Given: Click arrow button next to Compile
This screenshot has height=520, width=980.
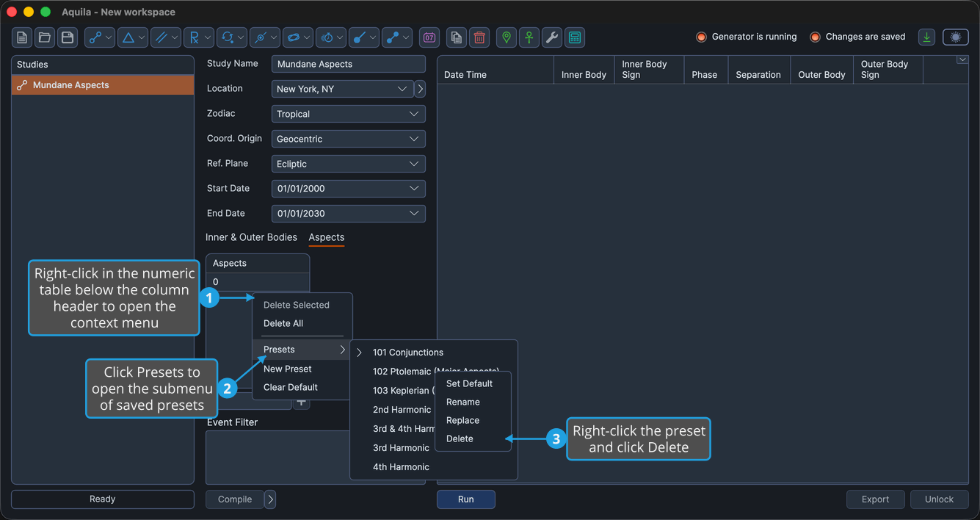Looking at the screenshot, I should point(270,499).
